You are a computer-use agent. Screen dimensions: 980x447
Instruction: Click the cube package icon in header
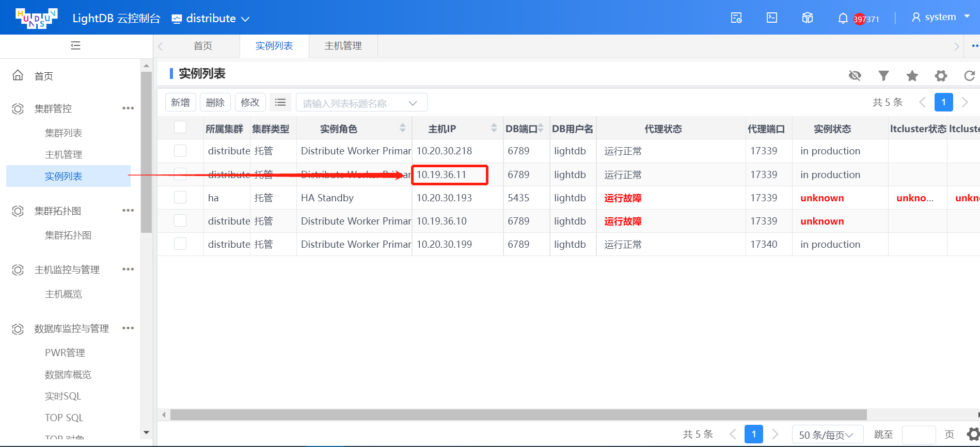pyautogui.click(x=808, y=18)
